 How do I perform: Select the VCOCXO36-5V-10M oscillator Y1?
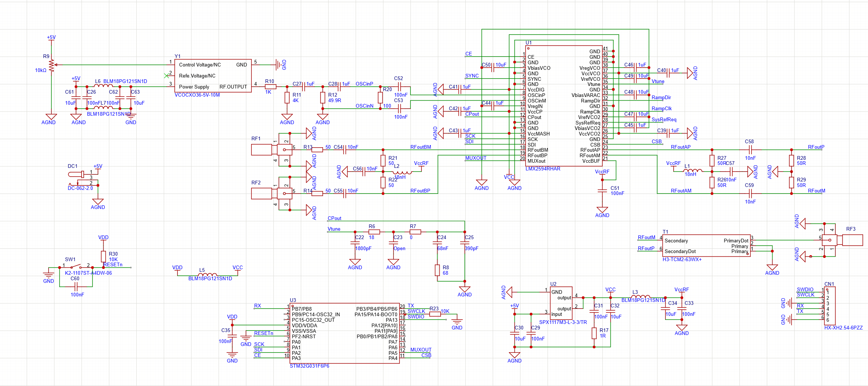coord(213,76)
